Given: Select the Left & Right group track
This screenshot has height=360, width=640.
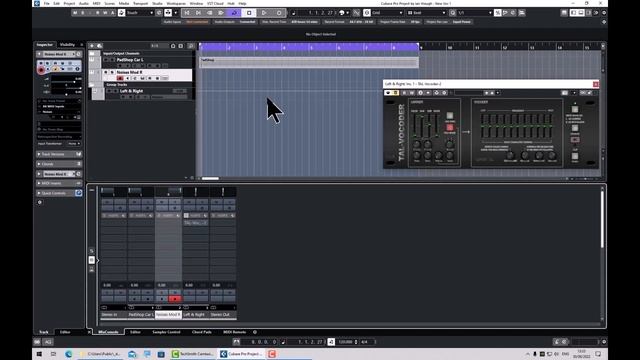Looking at the screenshot, I should pos(131,91).
